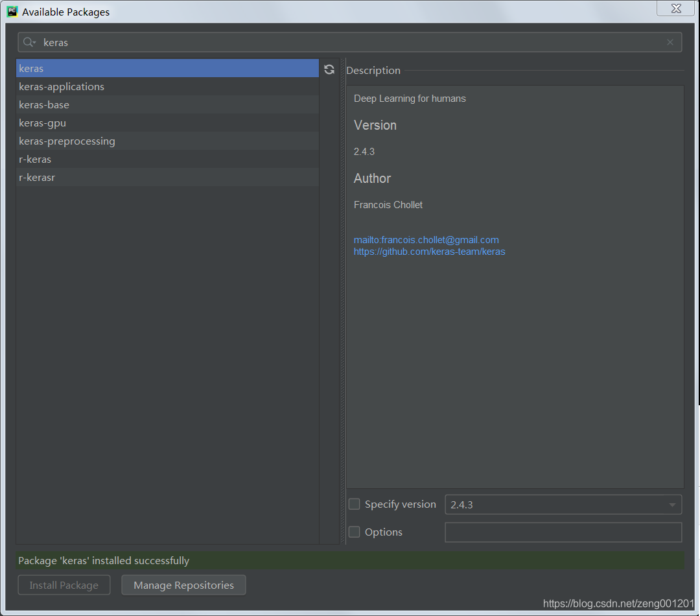This screenshot has width=700, height=616.
Task: Select the keras-gpu package
Action: tap(167, 123)
